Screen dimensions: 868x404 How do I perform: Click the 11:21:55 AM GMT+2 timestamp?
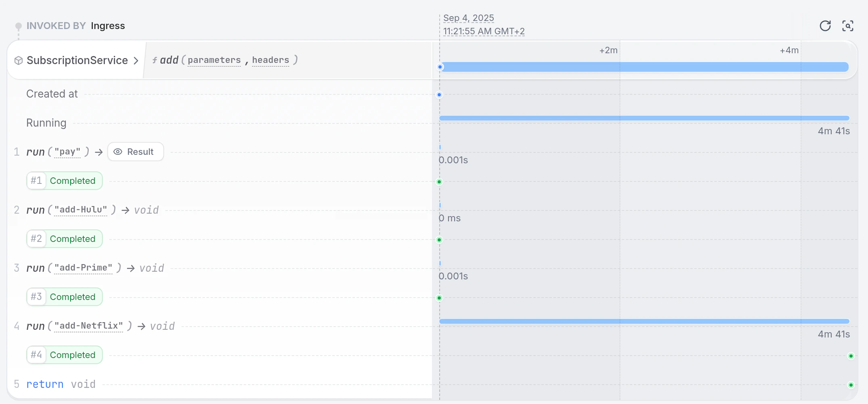(x=484, y=31)
